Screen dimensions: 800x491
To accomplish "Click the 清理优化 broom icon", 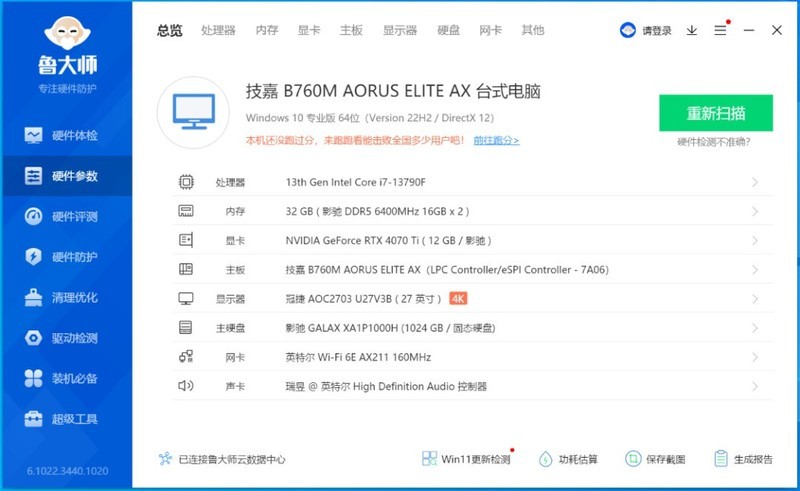I will pos(33,298).
